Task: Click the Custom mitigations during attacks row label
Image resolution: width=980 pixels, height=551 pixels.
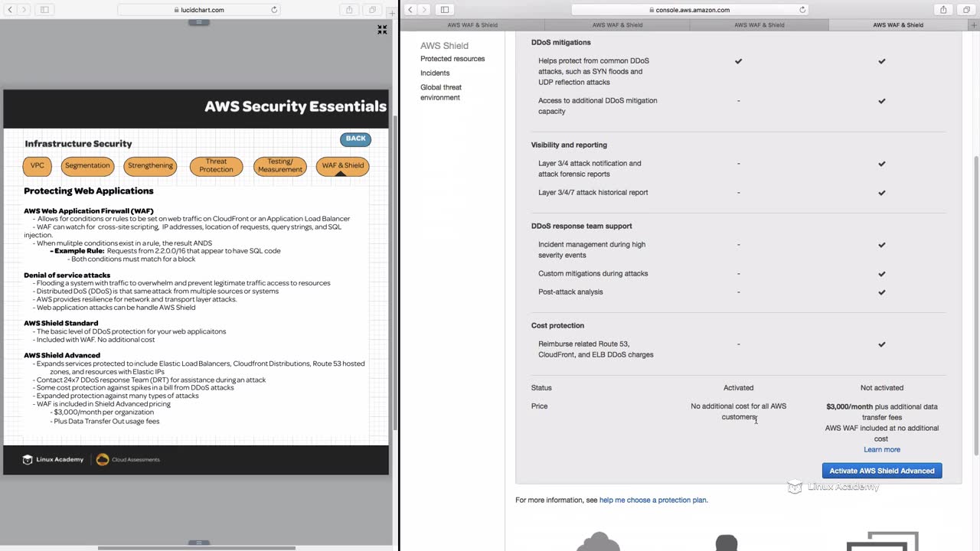Action: click(x=593, y=274)
